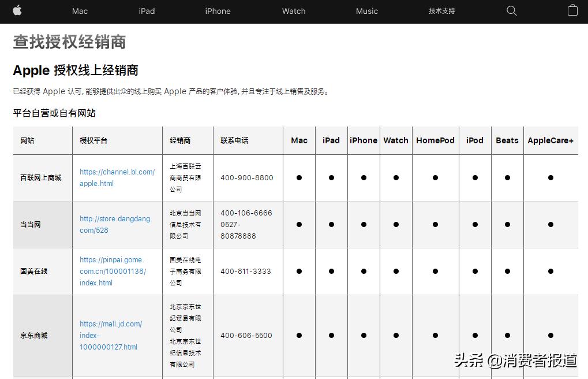Screen dimensions: 588x379
Task: Click the 400-900-8800 phone number cell
Action: click(246, 177)
